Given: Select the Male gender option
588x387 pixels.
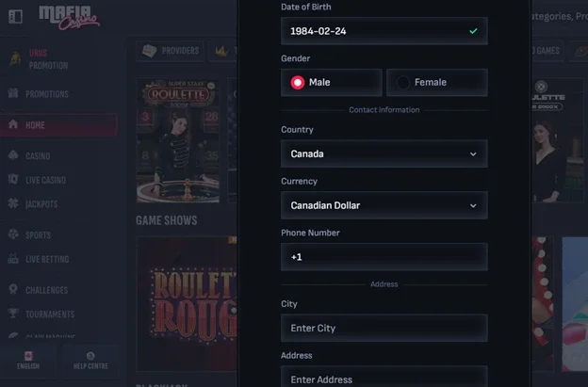Looking at the screenshot, I should pos(331,83).
